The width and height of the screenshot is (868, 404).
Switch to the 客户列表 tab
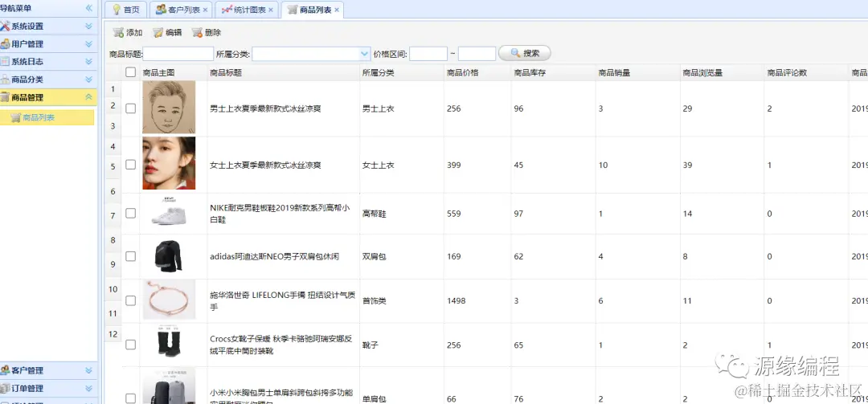click(x=181, y=10)
